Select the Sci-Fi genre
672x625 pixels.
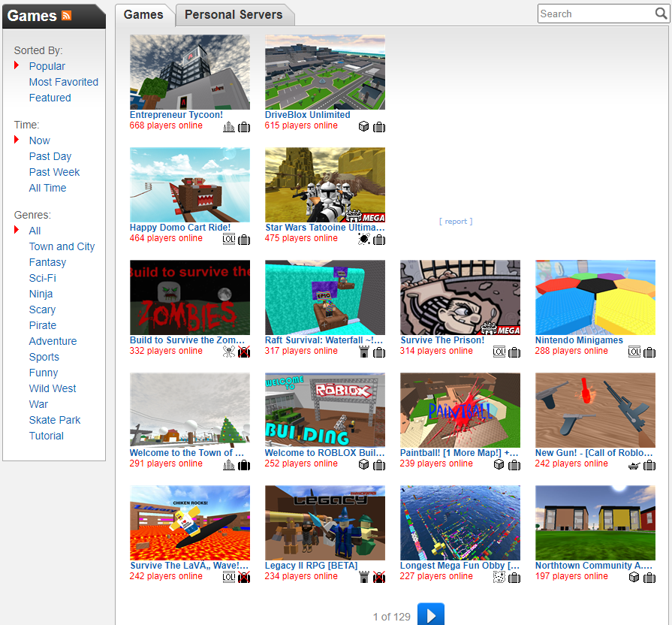click(x=43, y=278)
